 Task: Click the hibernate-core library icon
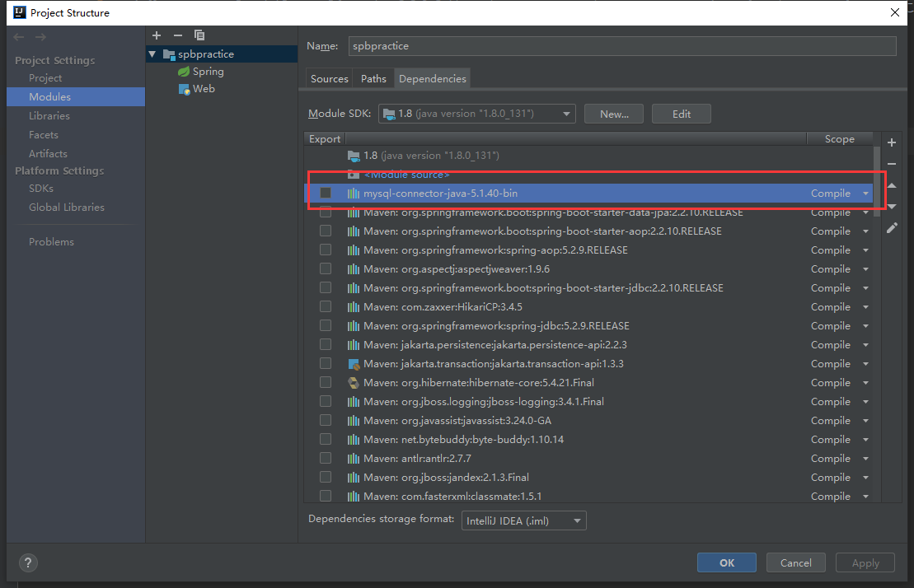coord(354,383)
